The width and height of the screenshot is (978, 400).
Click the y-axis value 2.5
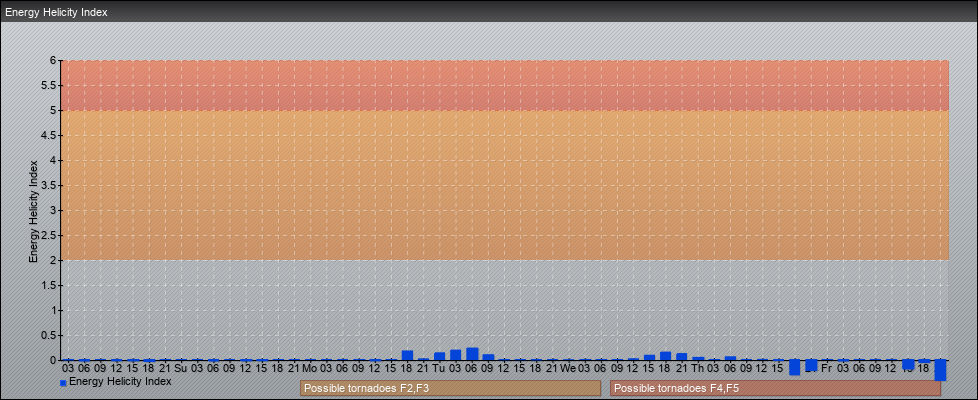49,235
